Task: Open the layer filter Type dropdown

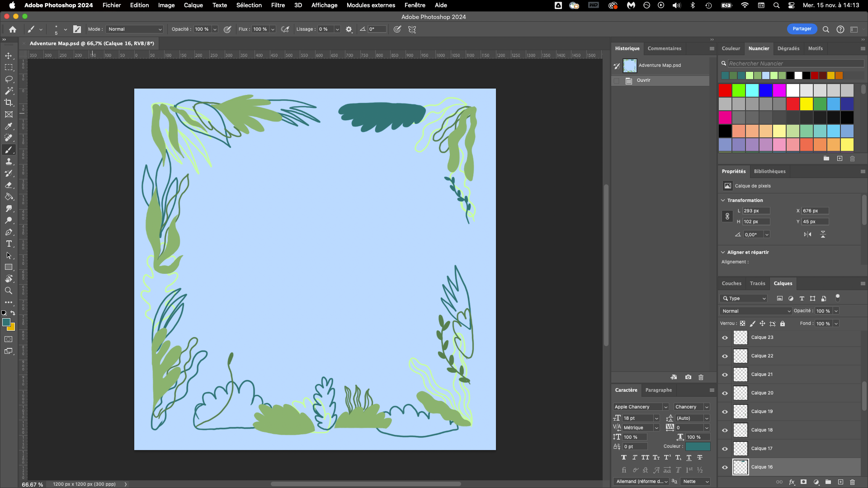Action: pyautogui.click(x=744, y=299)
